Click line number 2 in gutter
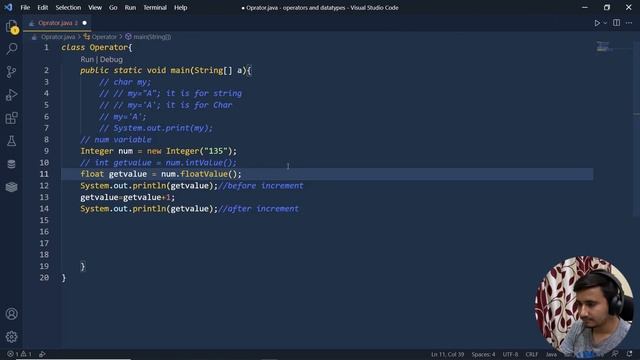Viewport: 640px width, 360px height. click(x=46, y=71)
